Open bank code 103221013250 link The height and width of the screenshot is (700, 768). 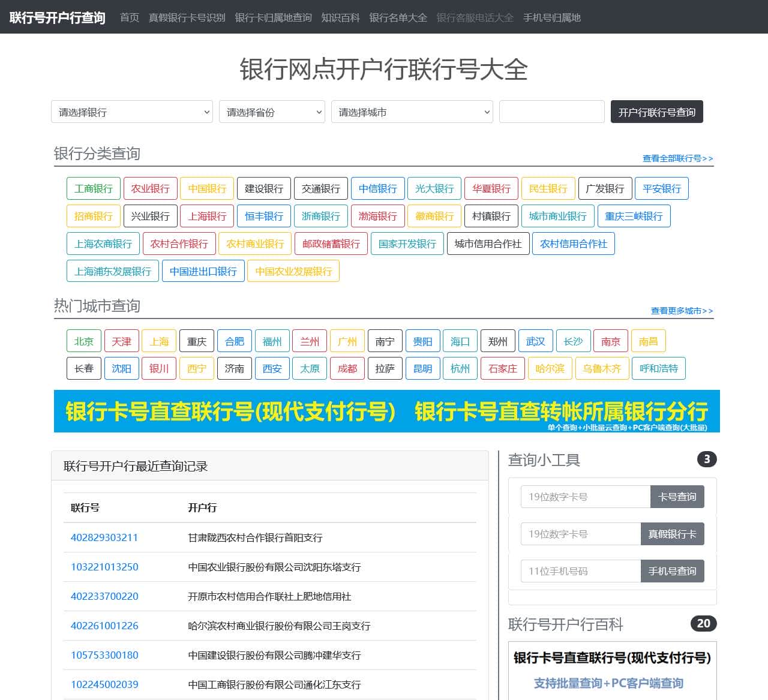point(104,567)
